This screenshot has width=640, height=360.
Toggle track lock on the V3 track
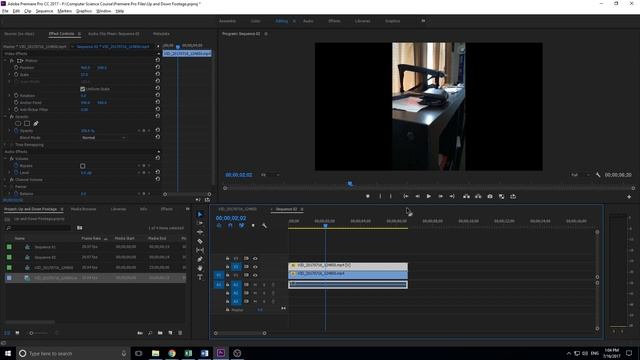pos(227,258)
